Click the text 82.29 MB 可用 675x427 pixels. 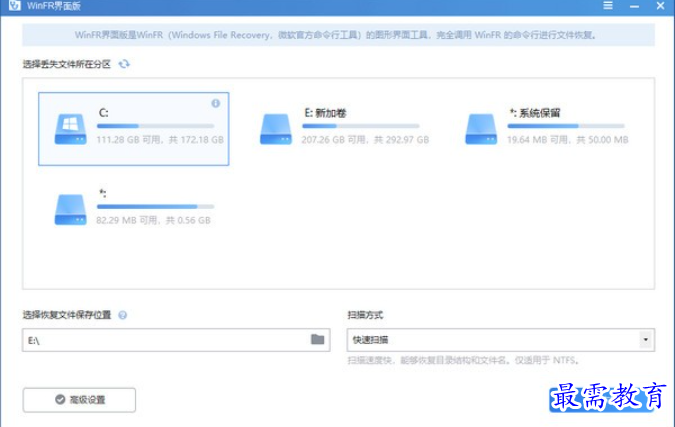tap(127, 220)
